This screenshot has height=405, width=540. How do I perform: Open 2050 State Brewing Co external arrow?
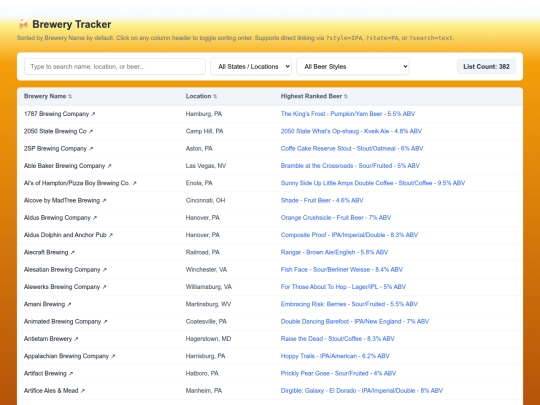(91, 131)
